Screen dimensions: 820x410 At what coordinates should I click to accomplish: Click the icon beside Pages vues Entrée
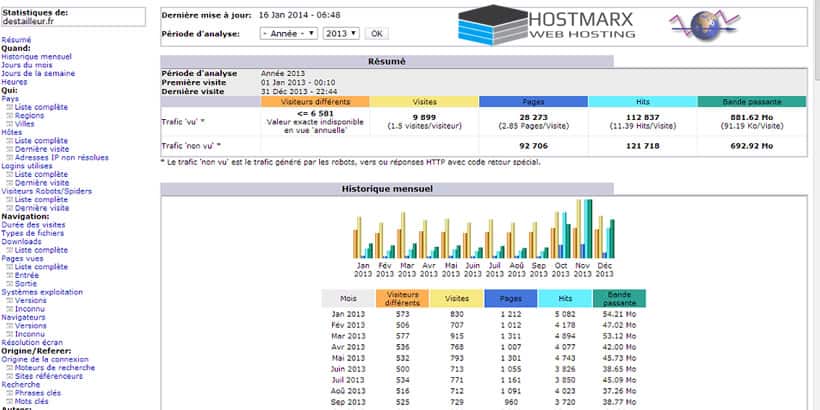pos(10,274)
